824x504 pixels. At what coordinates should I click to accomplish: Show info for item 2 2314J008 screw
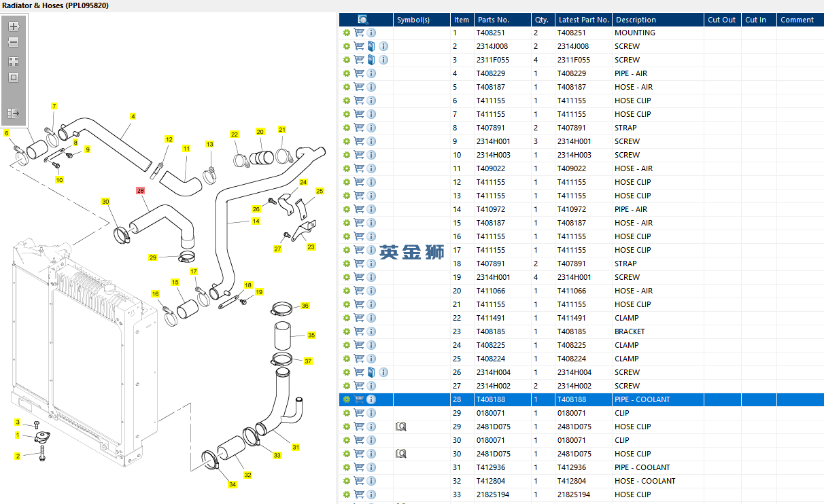(383, 46)
